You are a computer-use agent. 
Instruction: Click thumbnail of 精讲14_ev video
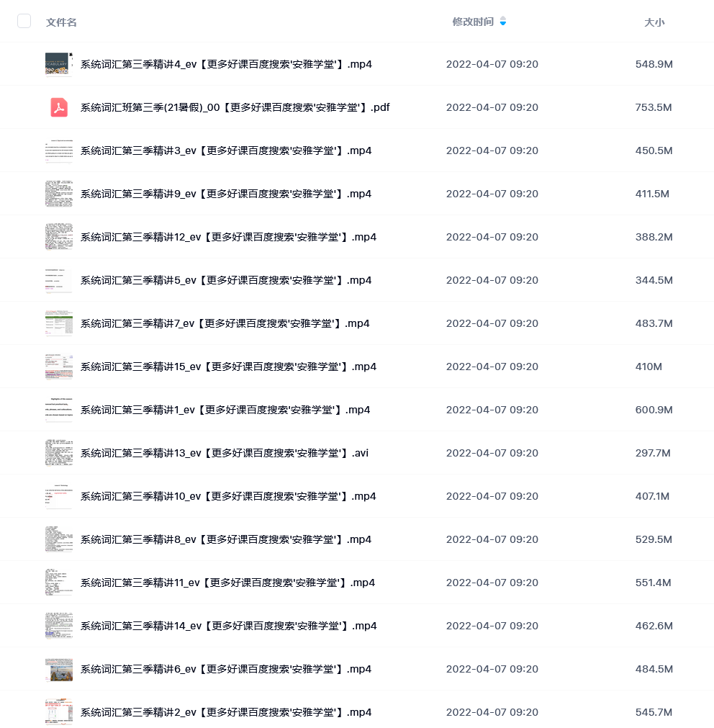click(59, 626)
